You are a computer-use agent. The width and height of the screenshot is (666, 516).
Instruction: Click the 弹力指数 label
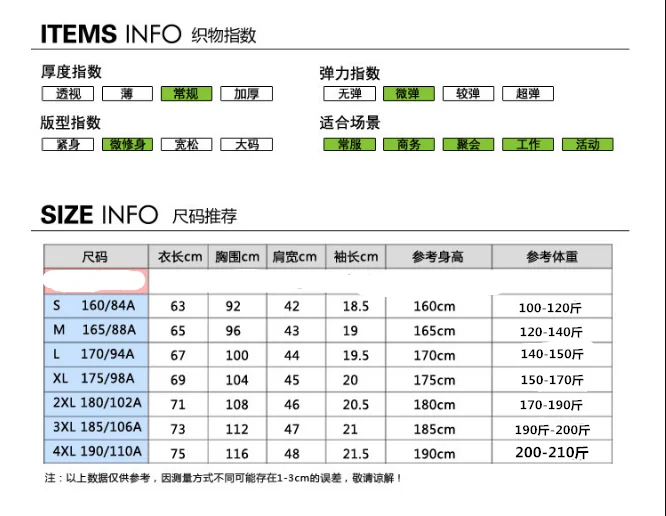pyautogui.click(x=350, y=73)
